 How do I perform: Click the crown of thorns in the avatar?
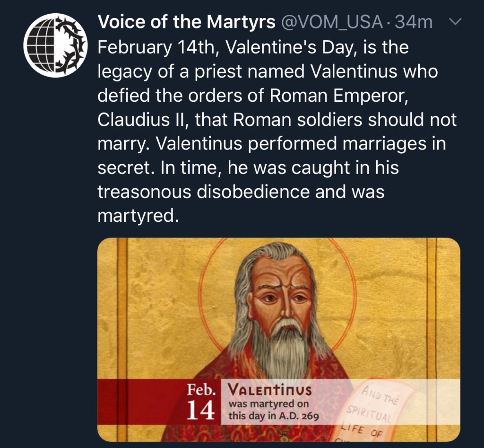pyautogui.click(x=71, y=45)
